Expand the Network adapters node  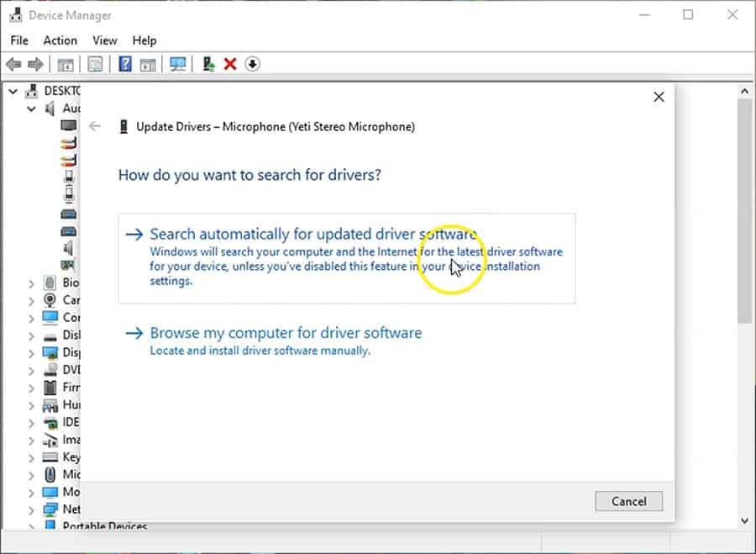click(x=31, y=510)
